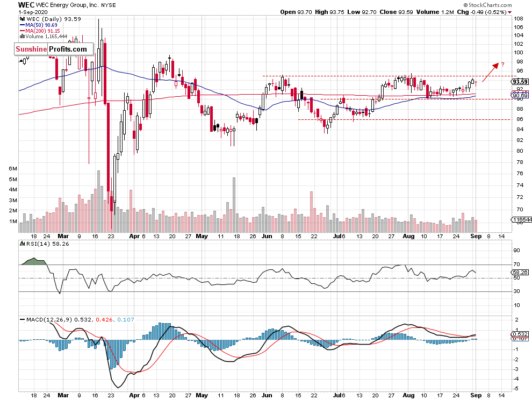The width and height of the screenshot is (532, 400).
Task: Click the 108 label on the price axis
Action: tap(518, 18)
